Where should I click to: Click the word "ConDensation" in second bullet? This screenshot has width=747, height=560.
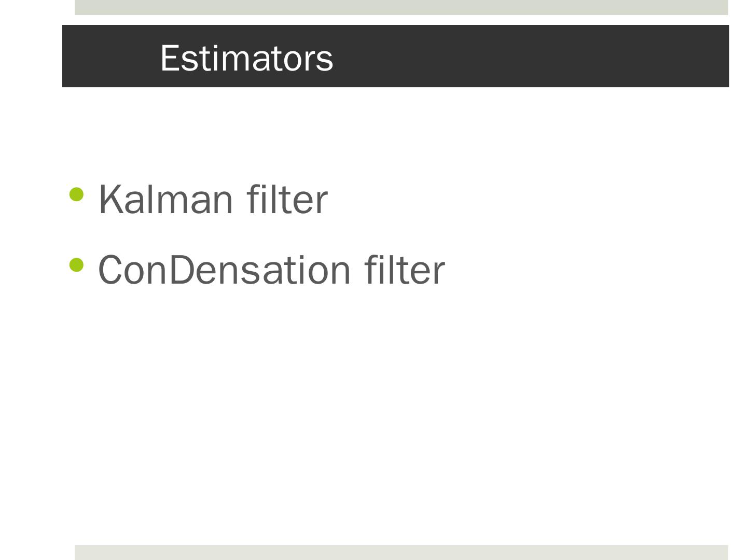pos(224,270)
